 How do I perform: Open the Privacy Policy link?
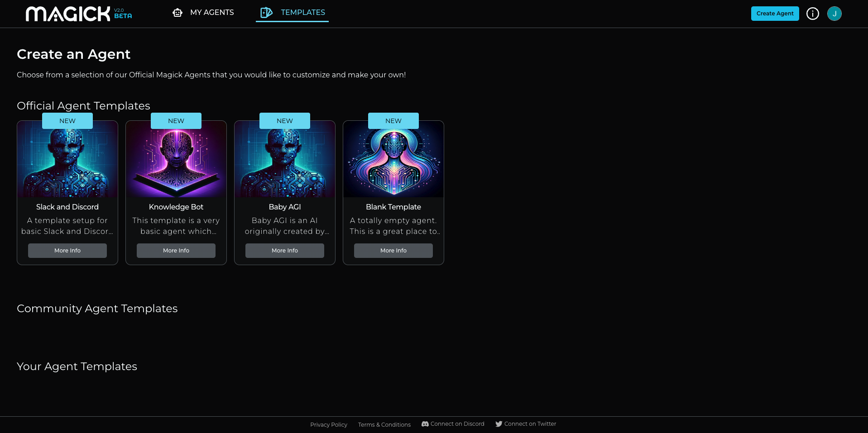(329, 425)
